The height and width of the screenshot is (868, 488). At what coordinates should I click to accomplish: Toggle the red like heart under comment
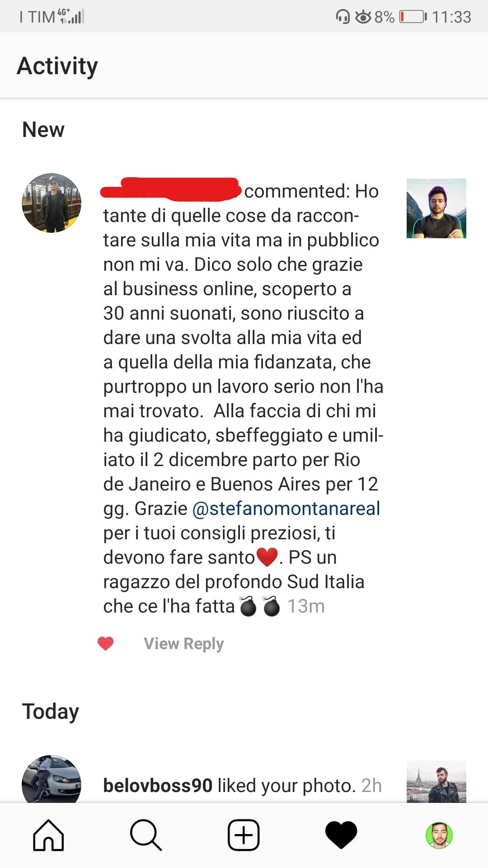coord(106,643)
